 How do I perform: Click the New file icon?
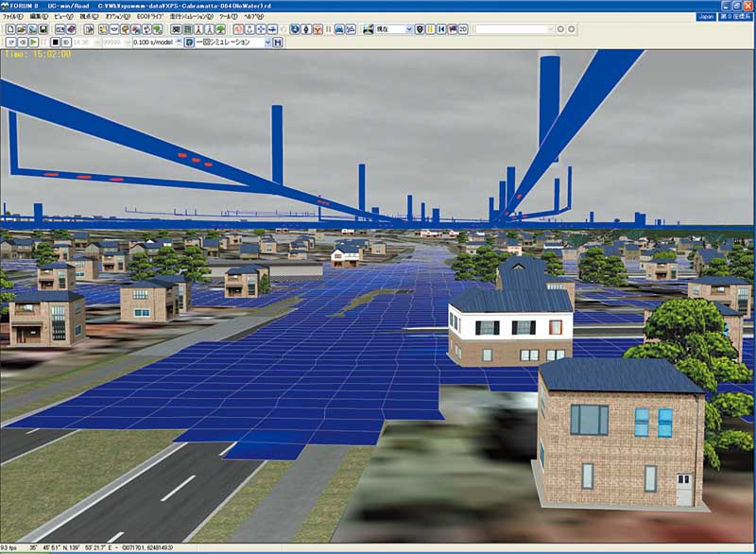[x=10, y=29]
